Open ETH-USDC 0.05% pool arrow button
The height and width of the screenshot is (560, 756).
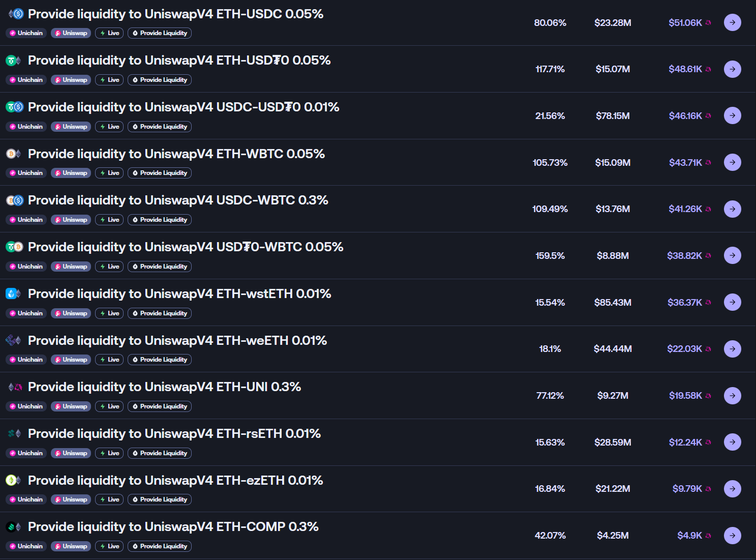point(732,22)
